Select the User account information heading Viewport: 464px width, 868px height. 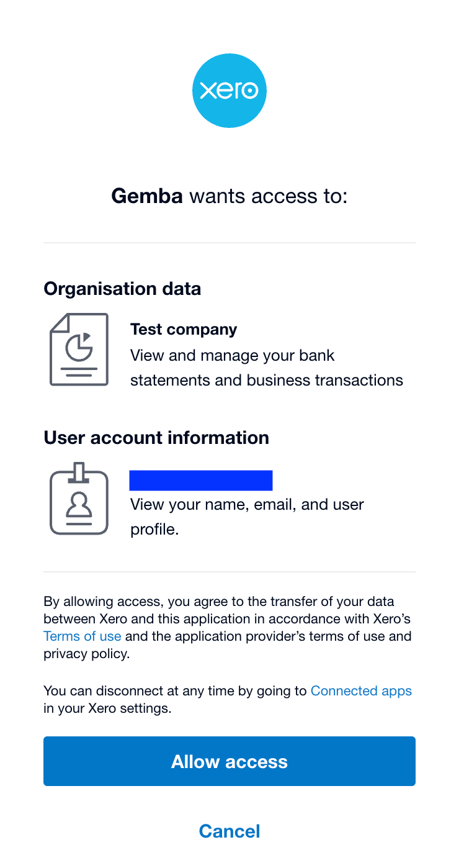tap(156, 438)
